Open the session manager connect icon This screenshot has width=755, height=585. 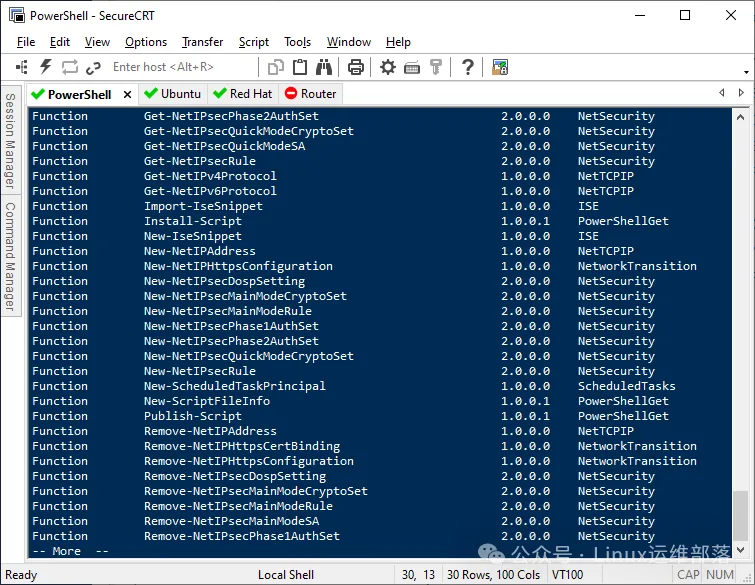22,67
